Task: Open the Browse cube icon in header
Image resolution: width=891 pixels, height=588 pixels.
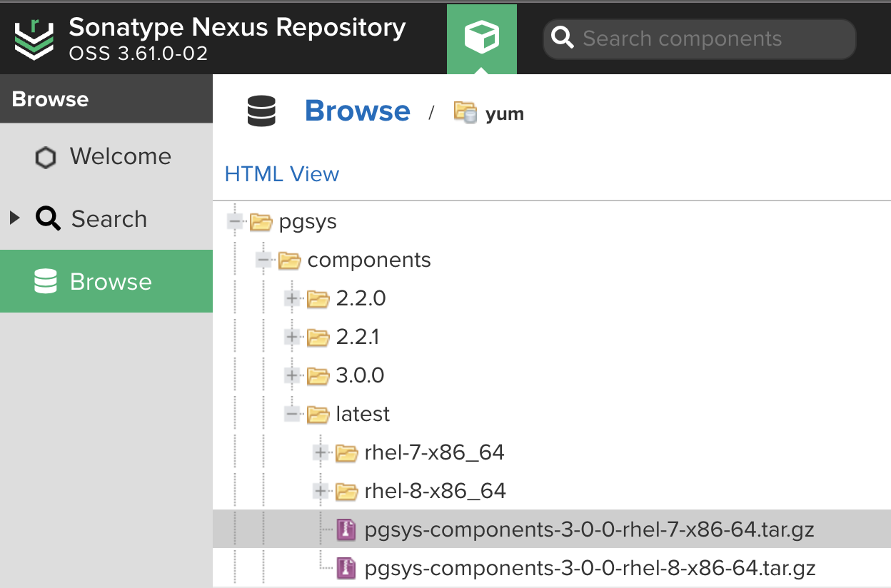Action: point(482,38)
